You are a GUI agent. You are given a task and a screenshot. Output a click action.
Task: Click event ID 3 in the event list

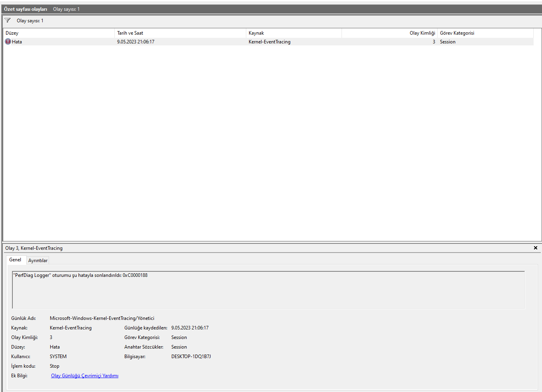(x=434, y=42)
